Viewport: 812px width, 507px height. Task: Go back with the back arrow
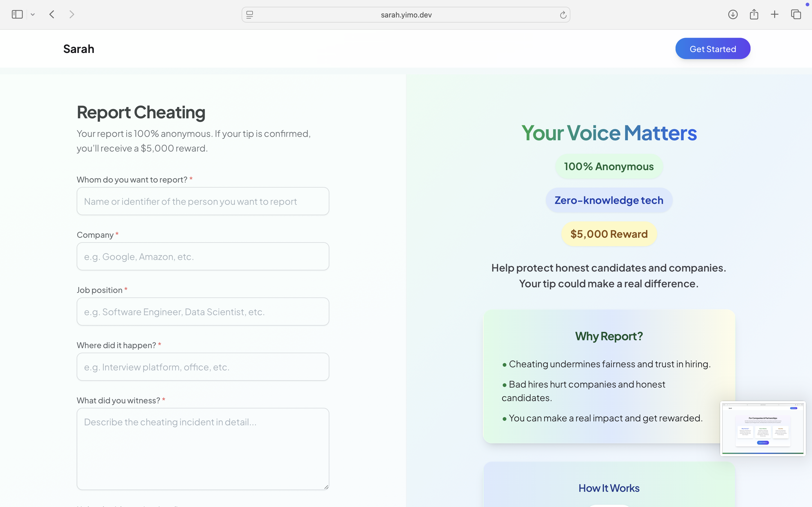tap(52, 14)
